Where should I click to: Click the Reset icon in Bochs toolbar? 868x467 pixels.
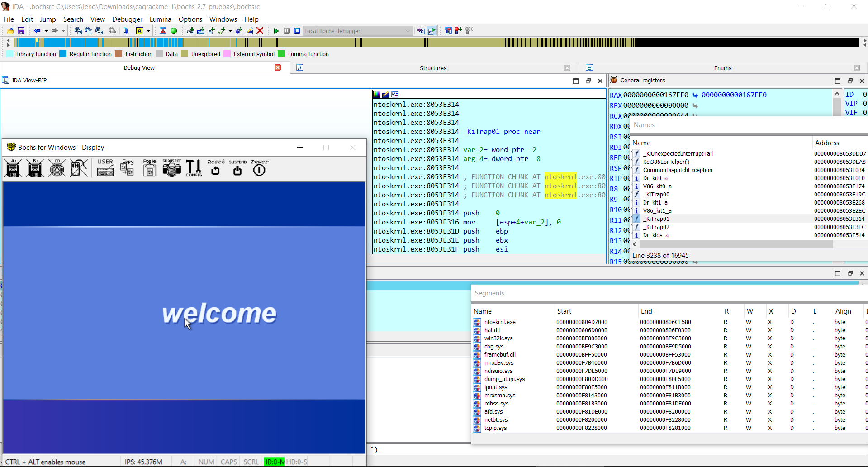216,168
